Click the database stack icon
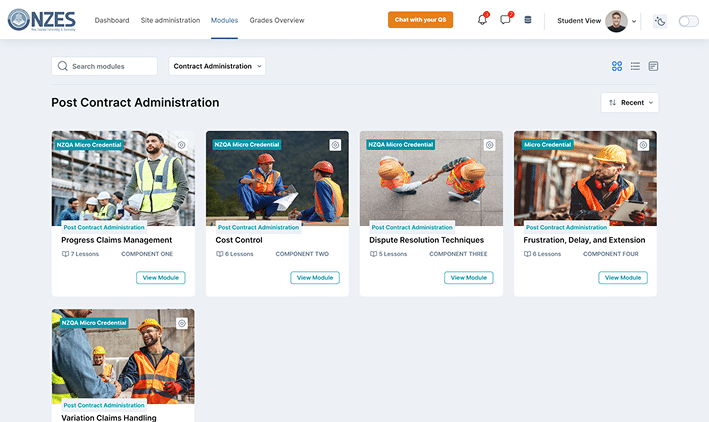Image resolution: width=709 pixels, height=422 pixels. coord(528,20)
